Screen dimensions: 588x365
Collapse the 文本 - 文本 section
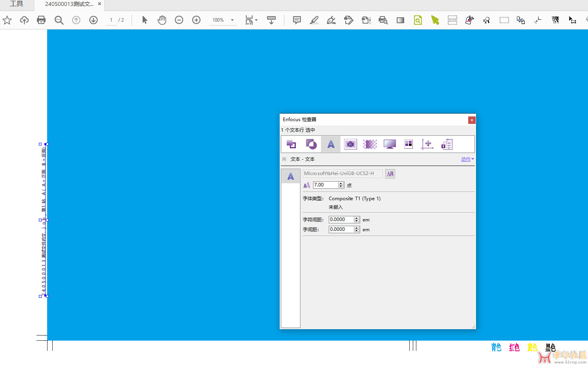pyautogui.click(x=284, y=159)
